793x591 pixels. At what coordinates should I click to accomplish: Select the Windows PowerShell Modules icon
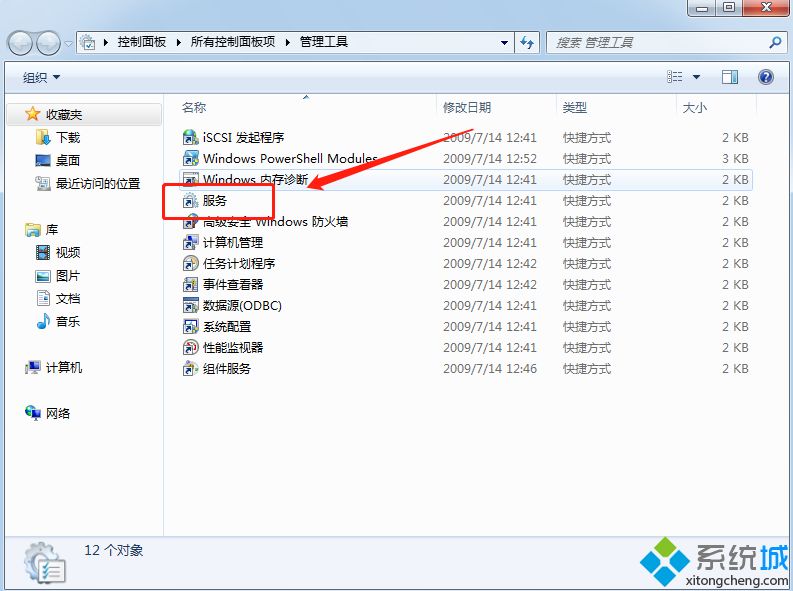tap(190, 158)
